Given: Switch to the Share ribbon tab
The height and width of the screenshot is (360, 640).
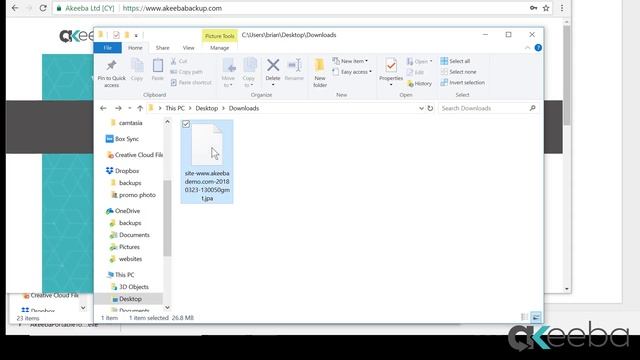Looking at the screenshot, I should click(x=162, y=48).
